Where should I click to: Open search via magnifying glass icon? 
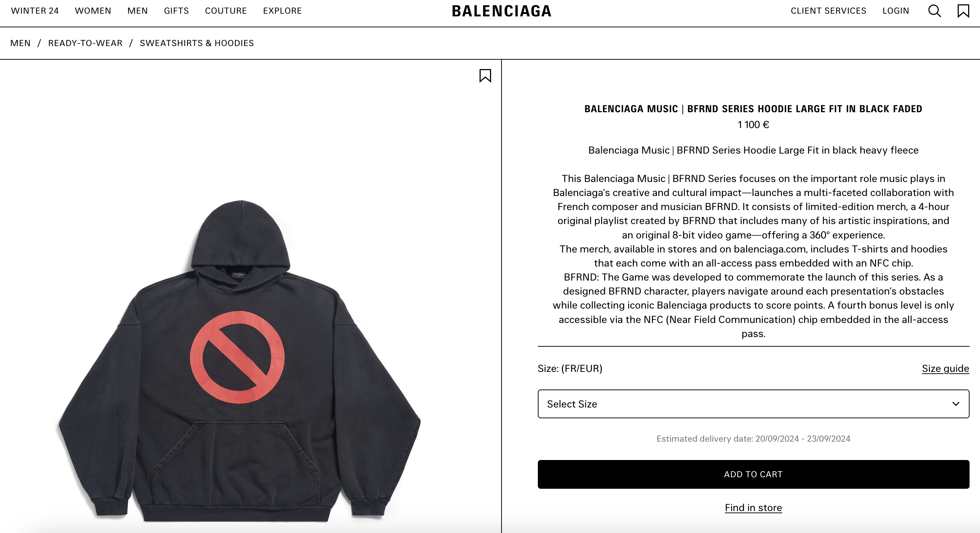(934, 11)
